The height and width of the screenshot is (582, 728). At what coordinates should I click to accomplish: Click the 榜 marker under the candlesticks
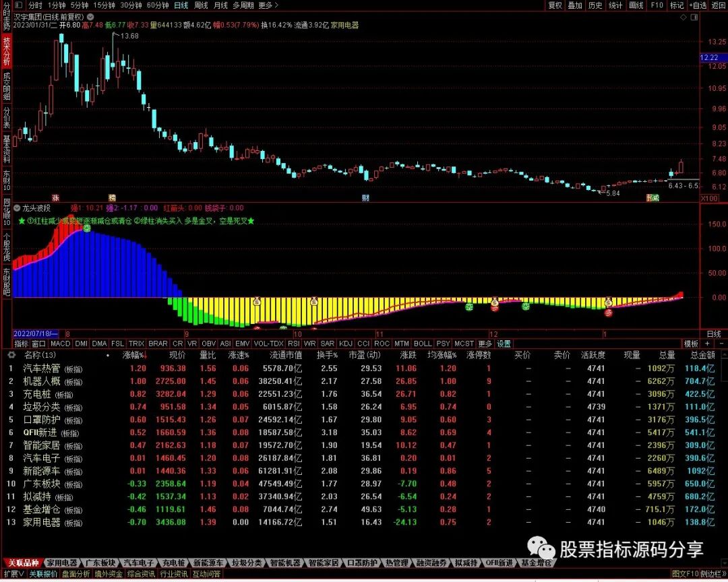pos(112,198)
